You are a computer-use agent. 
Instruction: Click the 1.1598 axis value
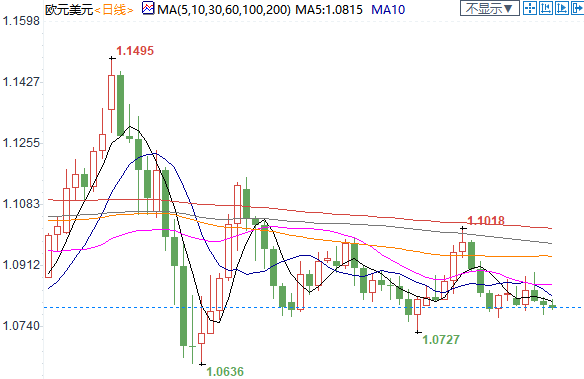click(21, 20)
